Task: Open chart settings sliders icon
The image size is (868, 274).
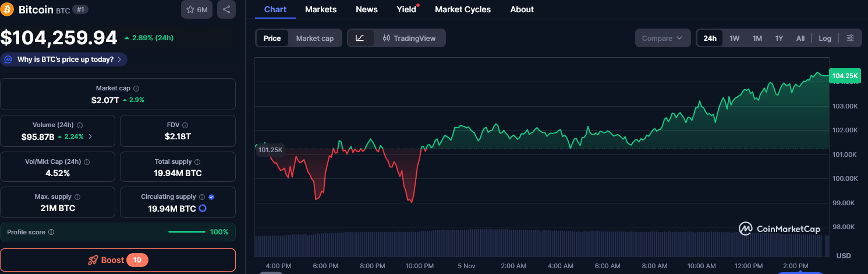Action: (851, 38)
